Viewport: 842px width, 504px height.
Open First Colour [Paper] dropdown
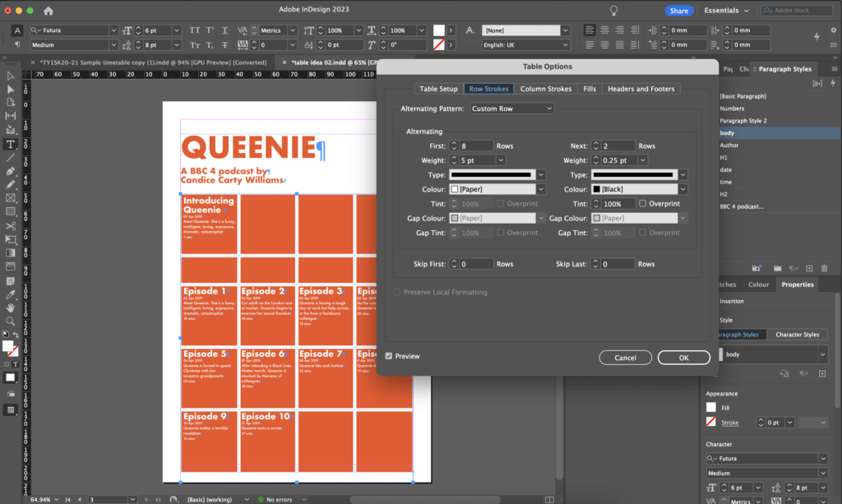click(x=541, y=189)
